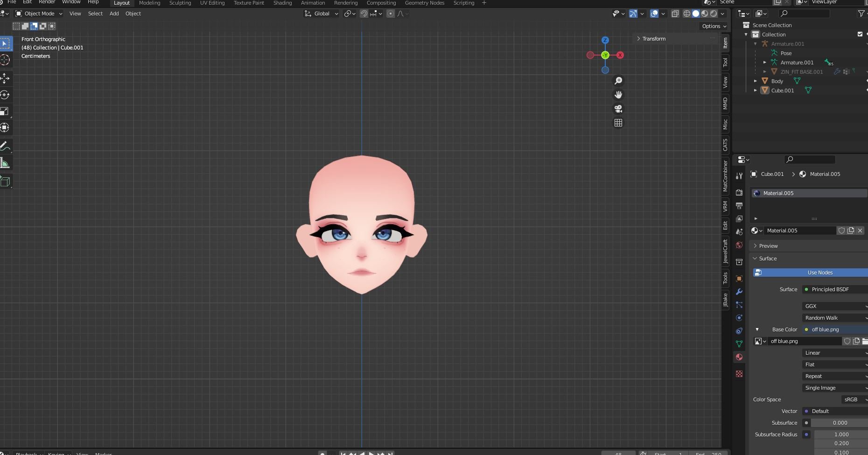Switch to orthographic grid view icon
The width and height of the screenshot is (868, 455).
tap(618, 123)
